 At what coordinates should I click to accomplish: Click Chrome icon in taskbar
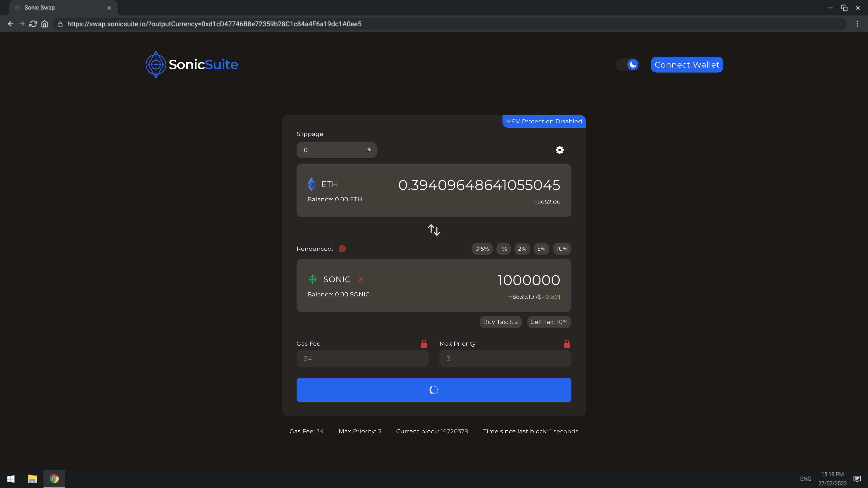coord(54,479)
